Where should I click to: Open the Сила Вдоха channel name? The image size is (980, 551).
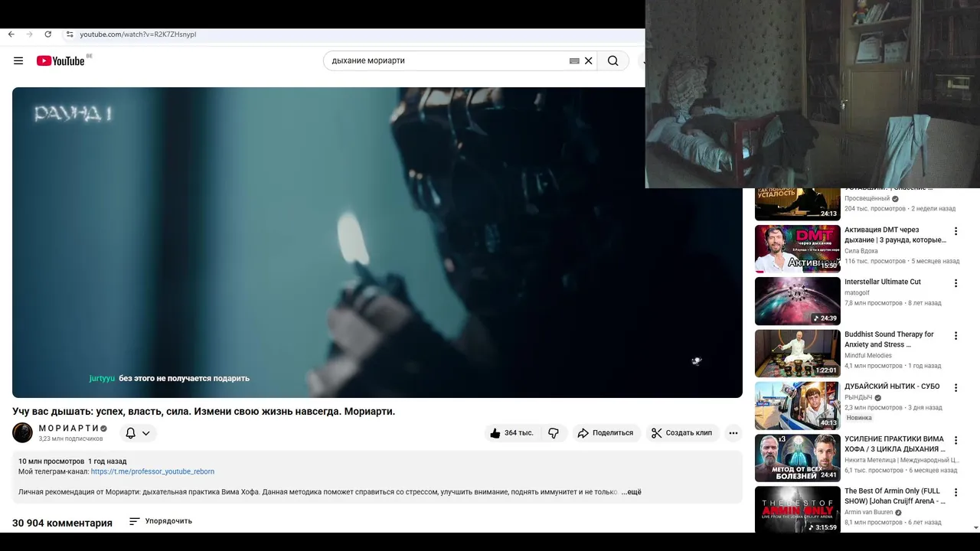(x=861, y=251)
